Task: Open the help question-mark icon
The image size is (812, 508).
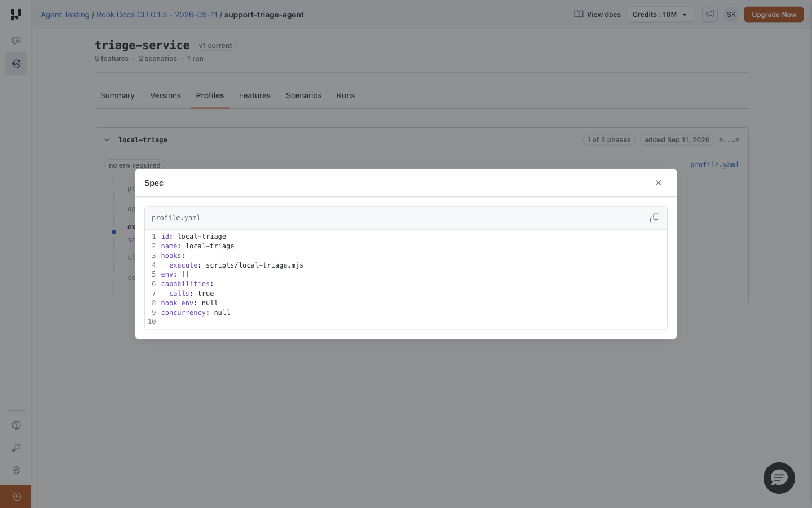Action: click(x=16, y=425)
